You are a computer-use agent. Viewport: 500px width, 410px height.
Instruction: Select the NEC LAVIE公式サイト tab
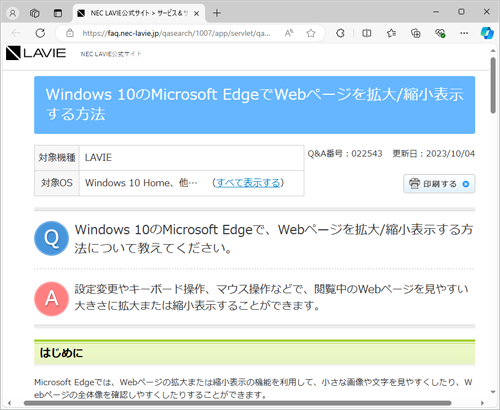point(139,13)
